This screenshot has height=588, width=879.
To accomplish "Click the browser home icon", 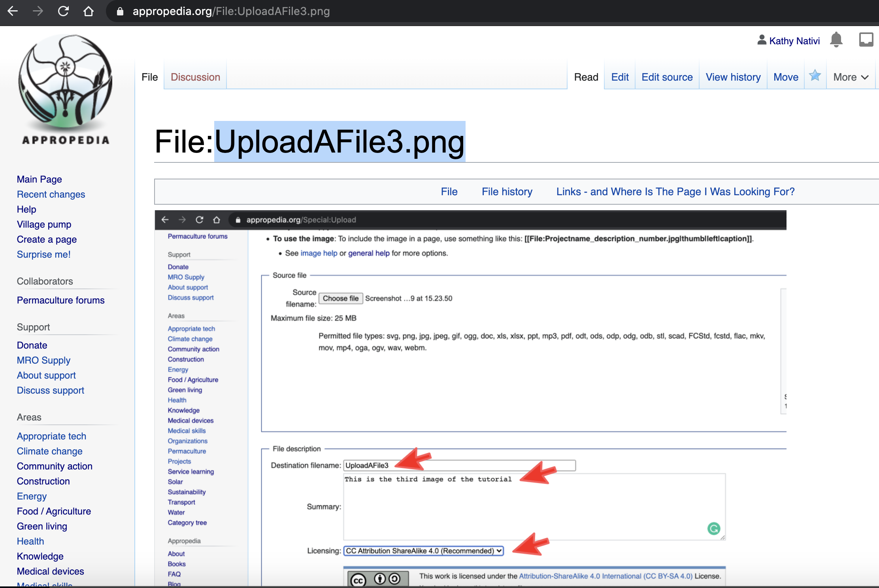I will click(x=89, y=11).
